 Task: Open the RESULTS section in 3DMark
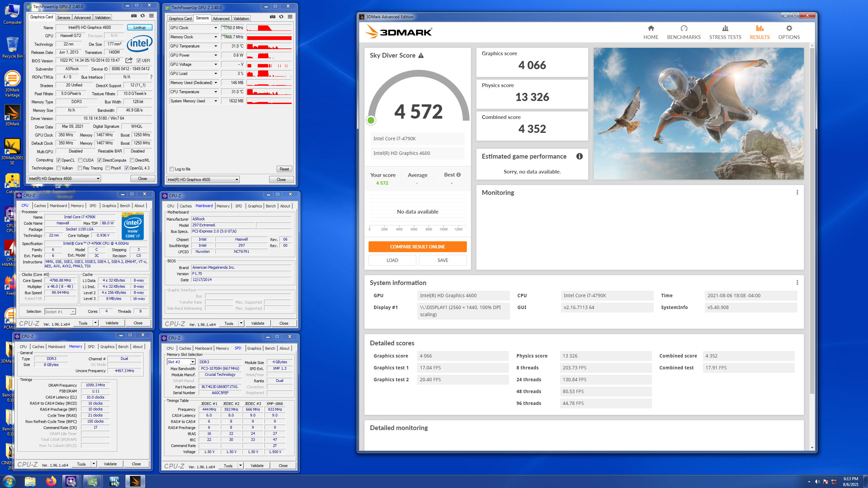(x=759, y=33)
